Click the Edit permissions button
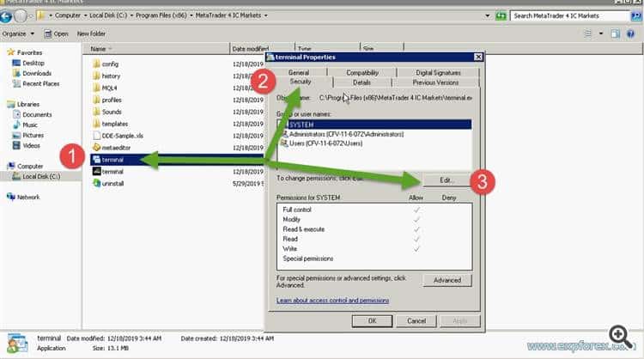 [x=447, y=180]
